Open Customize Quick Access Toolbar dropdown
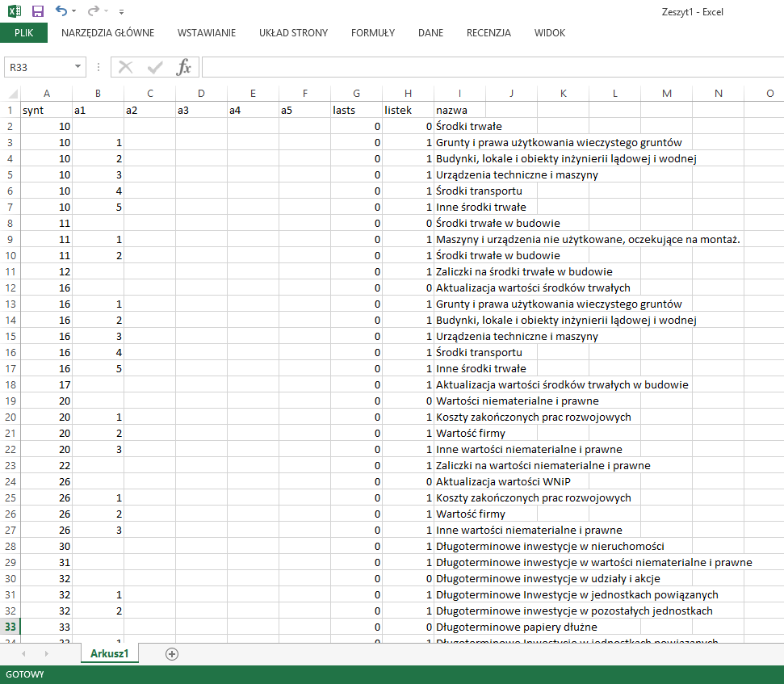Viewport: 784px width, 684px height. [x=121, y=12]
